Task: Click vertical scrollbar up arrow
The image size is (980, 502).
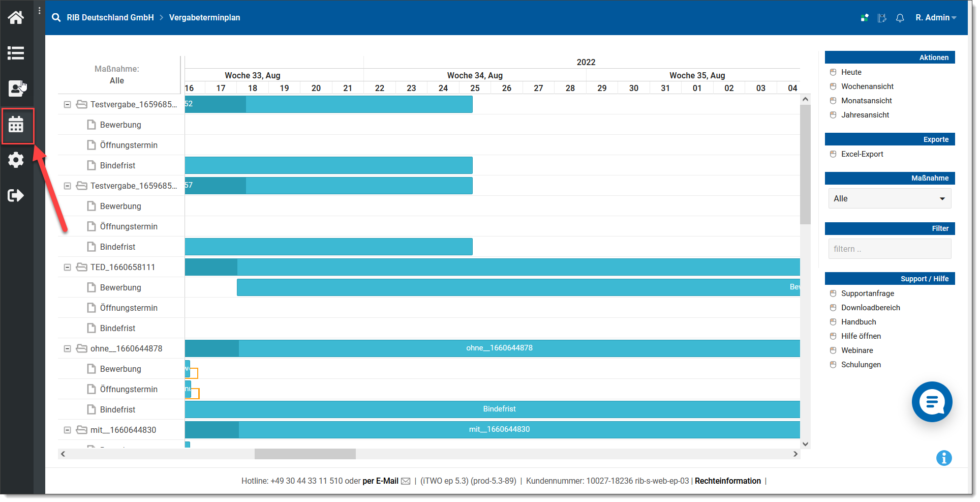Action: coord(805,99)
